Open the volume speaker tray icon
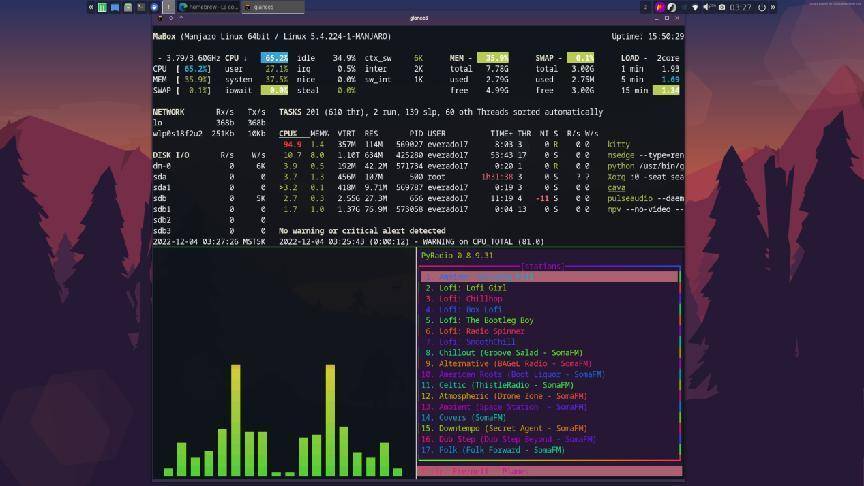The width and height of the screenshot is (864, 486). 708,7
